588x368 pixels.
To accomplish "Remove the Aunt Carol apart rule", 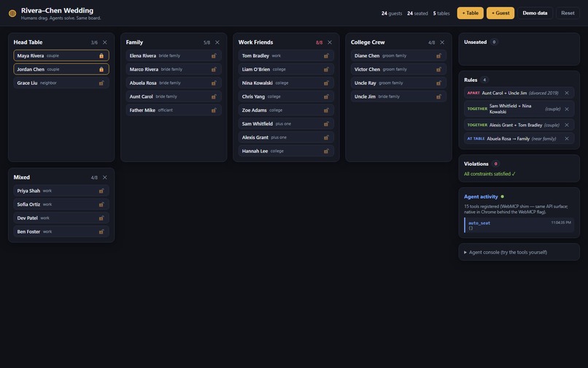I will click(567, 93).
